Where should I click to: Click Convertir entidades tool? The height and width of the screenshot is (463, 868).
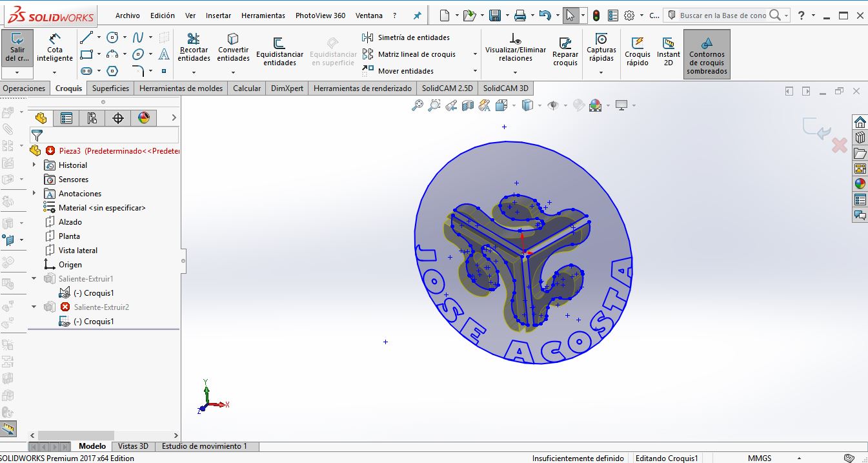pyautogui.click(x=233, y=47)
